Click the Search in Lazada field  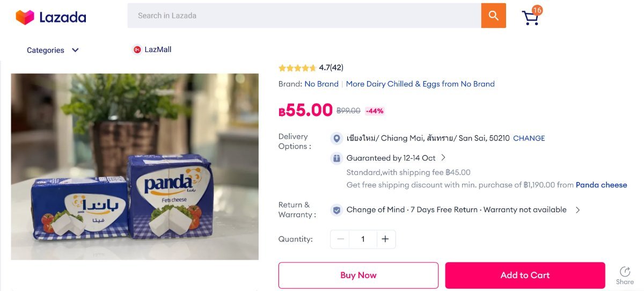coord(304,16)
